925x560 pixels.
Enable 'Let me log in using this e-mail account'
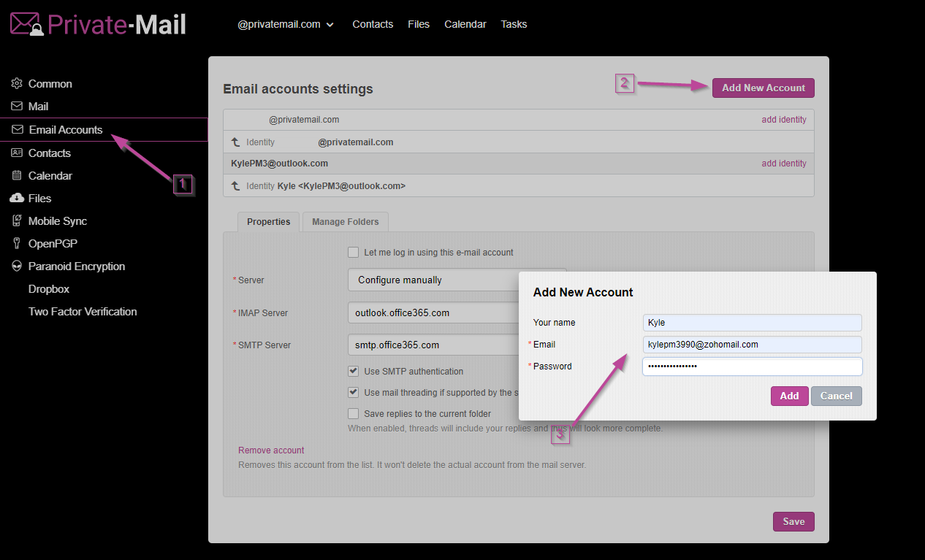coord(354,253)
